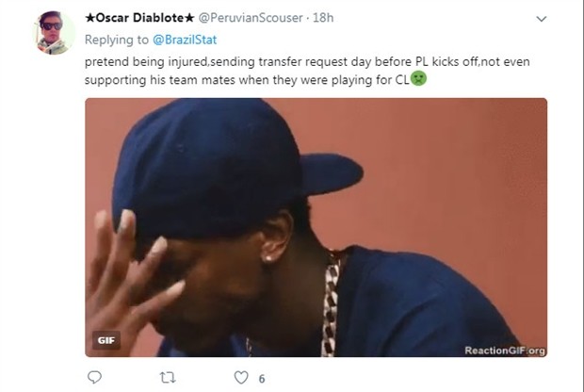Viewport: 584px width, 392px height.
Task: Click the "Replying to" label
Action: (115, 40)
